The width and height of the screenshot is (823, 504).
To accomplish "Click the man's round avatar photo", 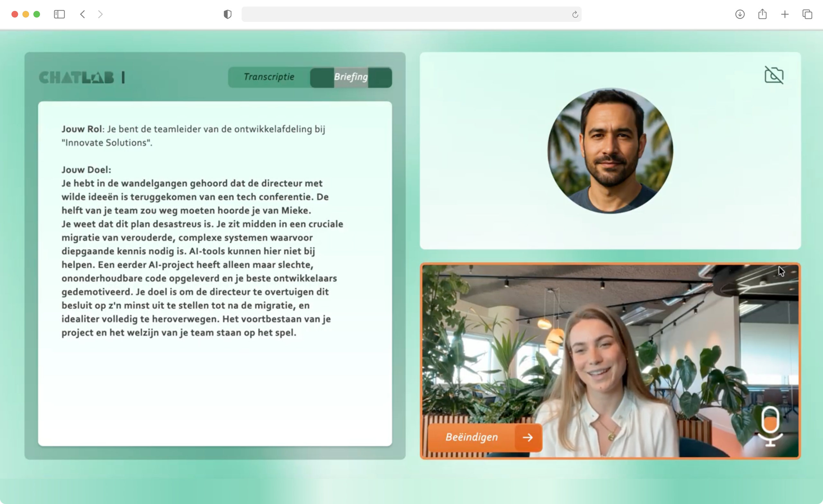I will click(610, 151).
